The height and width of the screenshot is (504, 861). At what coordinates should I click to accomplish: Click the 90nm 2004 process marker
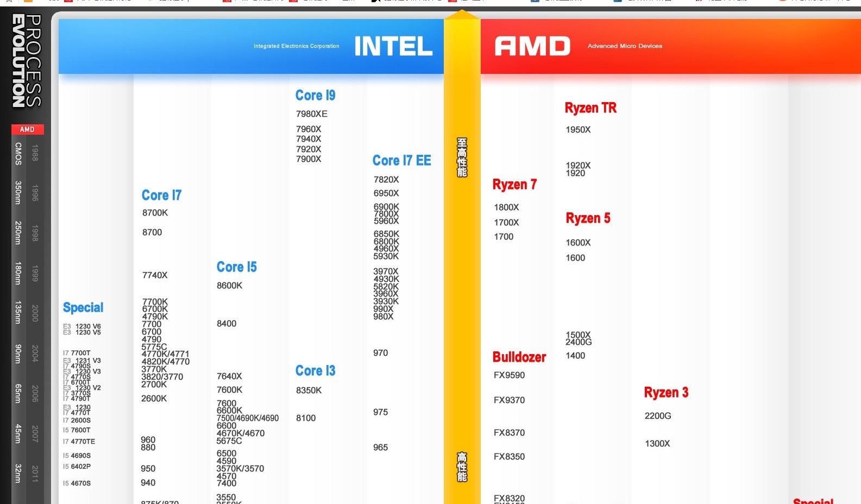(x=27, y=354)
